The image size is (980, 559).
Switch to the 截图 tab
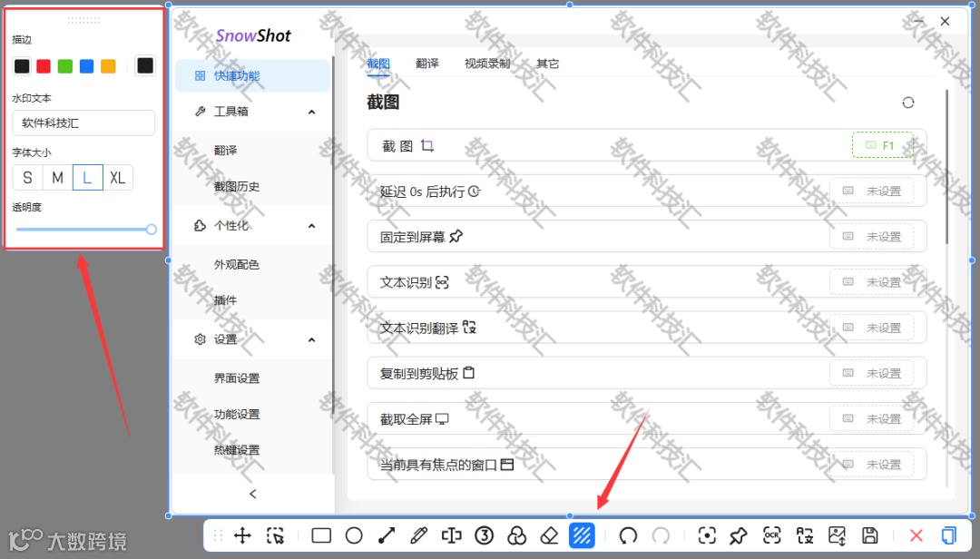tap(378, 64)
